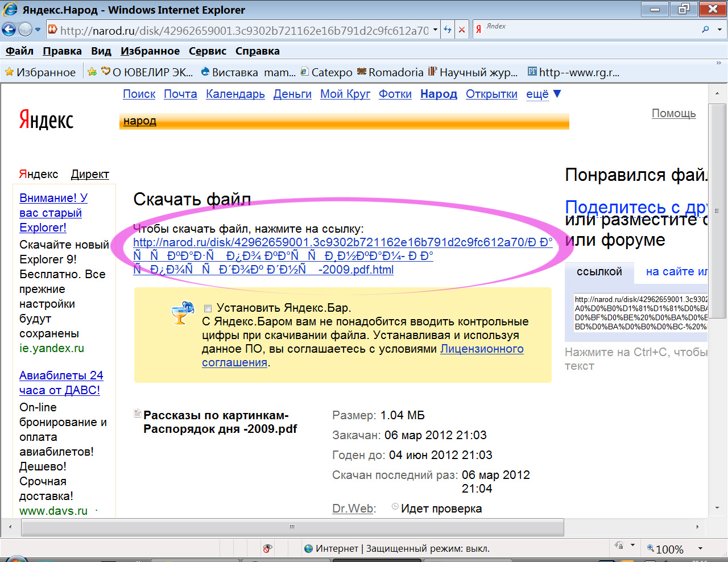Click the PDF file icon next to Рассказы
The width and height of the screenshot is (728, 562).
point(137,414)
